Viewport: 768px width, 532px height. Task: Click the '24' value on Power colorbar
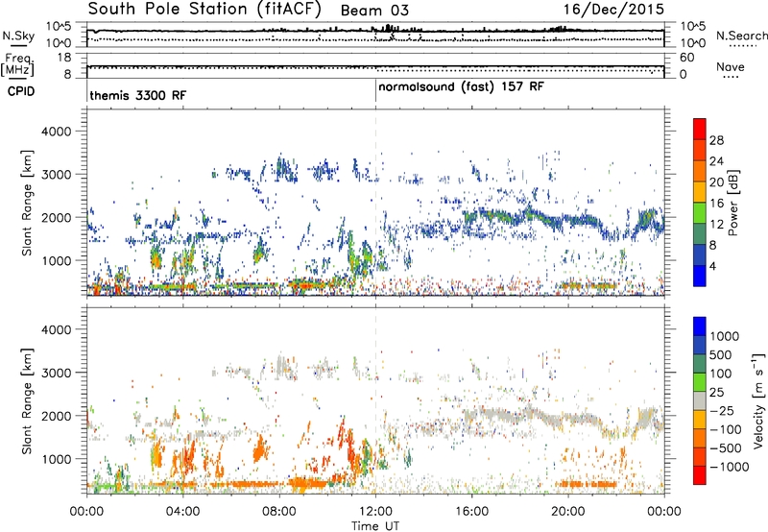(x=716, y=161)
